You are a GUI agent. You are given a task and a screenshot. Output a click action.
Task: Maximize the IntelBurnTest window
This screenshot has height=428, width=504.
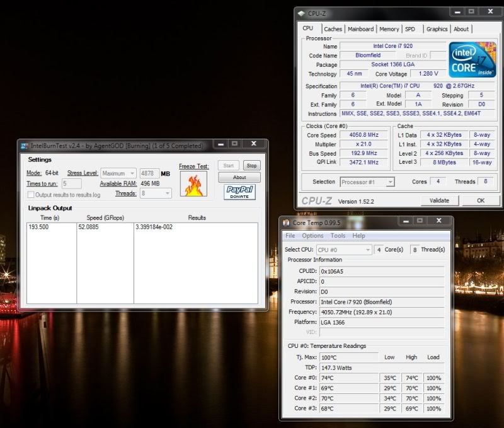[x=234, y=144]
